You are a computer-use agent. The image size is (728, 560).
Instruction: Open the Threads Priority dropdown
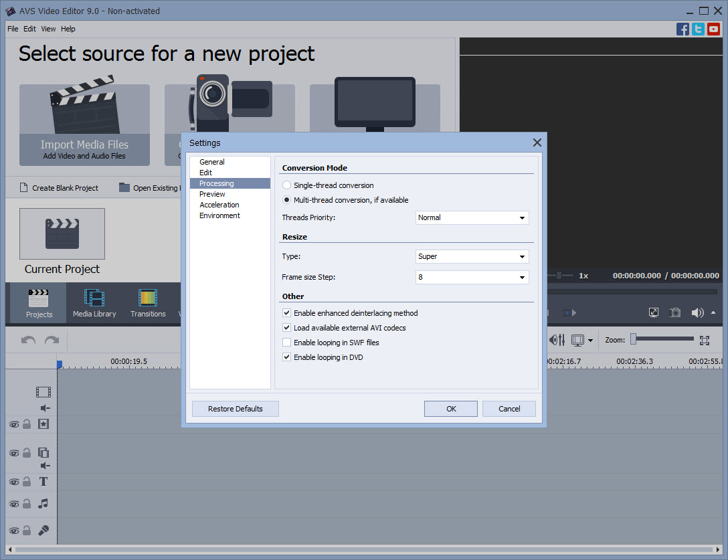tap(472, 217)
